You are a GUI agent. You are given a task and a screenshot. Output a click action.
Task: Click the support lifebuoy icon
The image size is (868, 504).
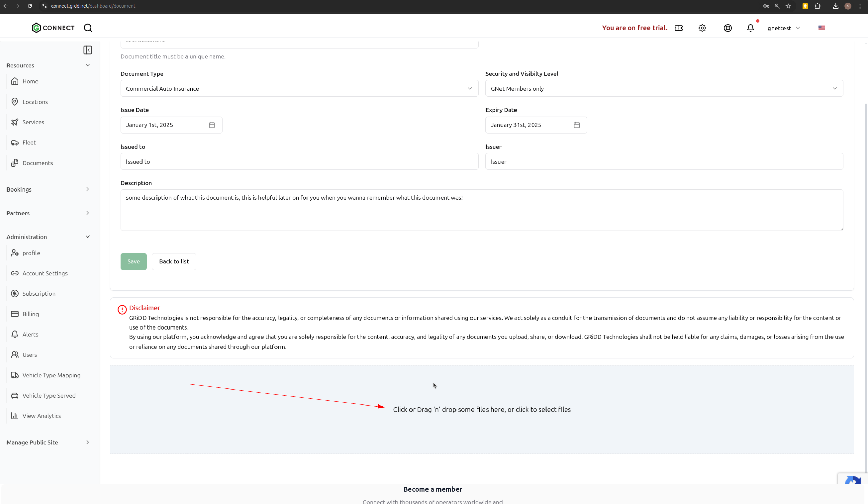728,28
